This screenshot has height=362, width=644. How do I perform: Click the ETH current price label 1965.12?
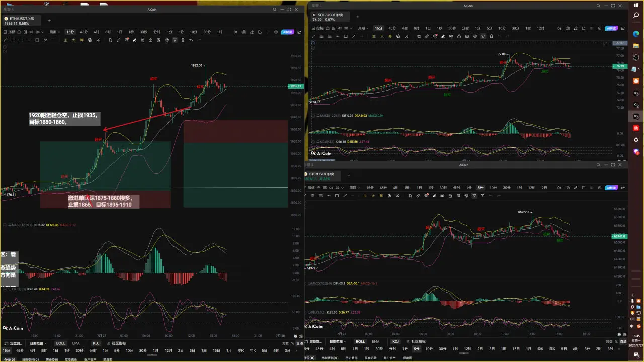(295, 86)
